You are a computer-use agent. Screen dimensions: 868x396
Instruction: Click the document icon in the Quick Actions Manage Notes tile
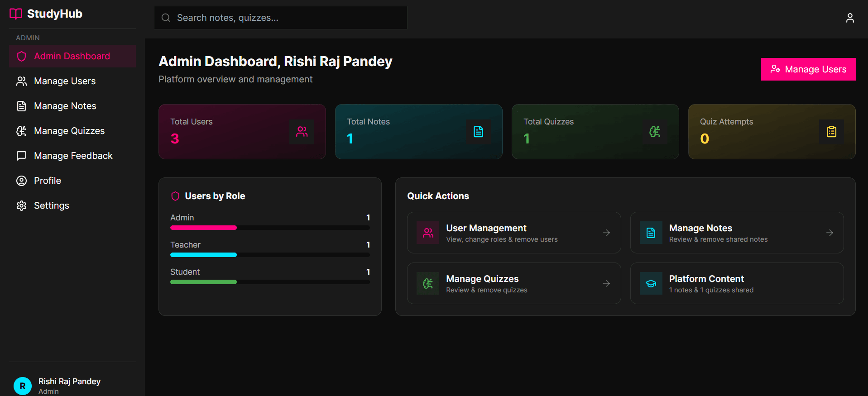click(651, 233)
